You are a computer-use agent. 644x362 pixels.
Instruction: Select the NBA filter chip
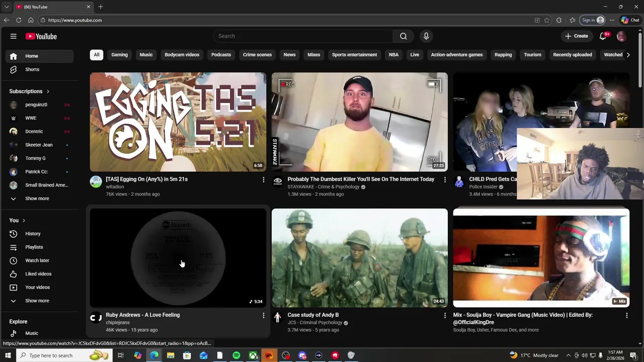coord(394,55)
